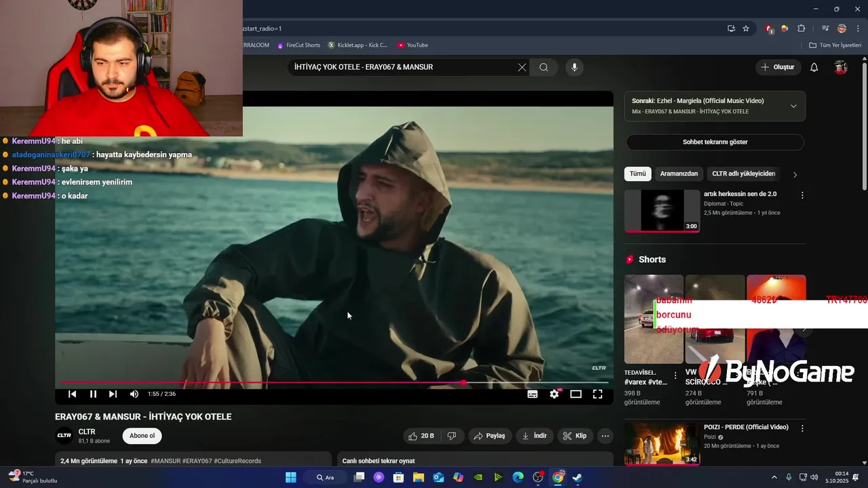Click Sohbet tekrarını göster button
This screenshot has width=868, height=488.
pos(715,142)
